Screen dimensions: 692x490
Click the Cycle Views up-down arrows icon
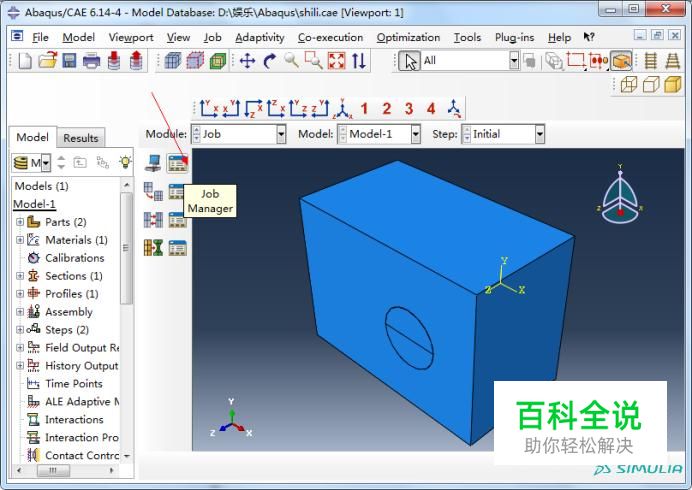[x=359, y=61]
